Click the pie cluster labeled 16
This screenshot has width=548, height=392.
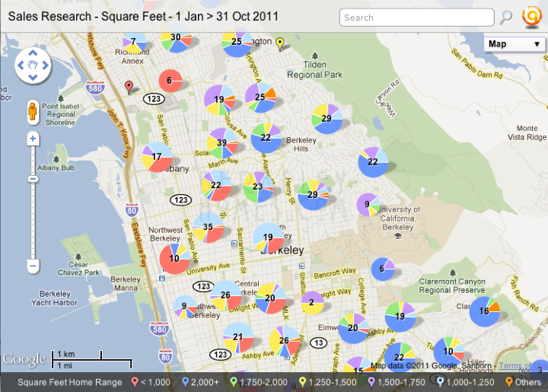coord(484,311)
